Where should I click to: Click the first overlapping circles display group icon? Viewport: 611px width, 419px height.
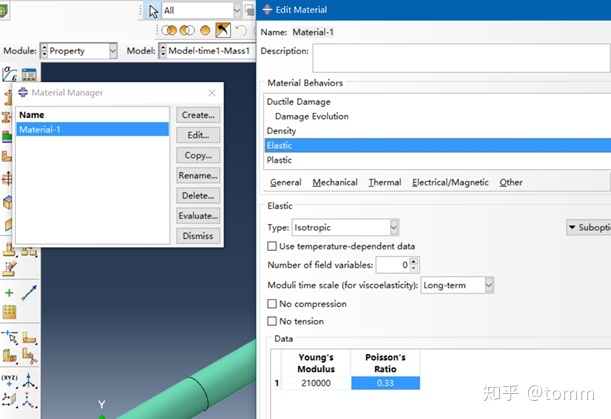(x=169, y=30)
